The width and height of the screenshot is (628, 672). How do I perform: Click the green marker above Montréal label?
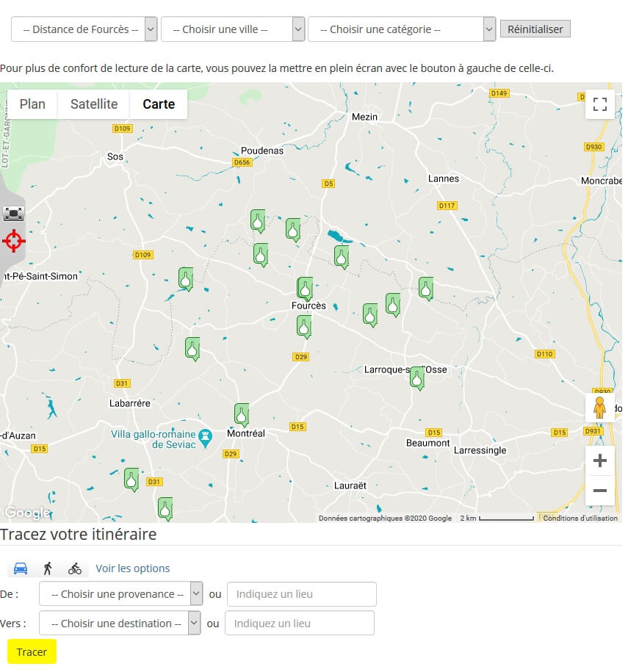(242, 415)
